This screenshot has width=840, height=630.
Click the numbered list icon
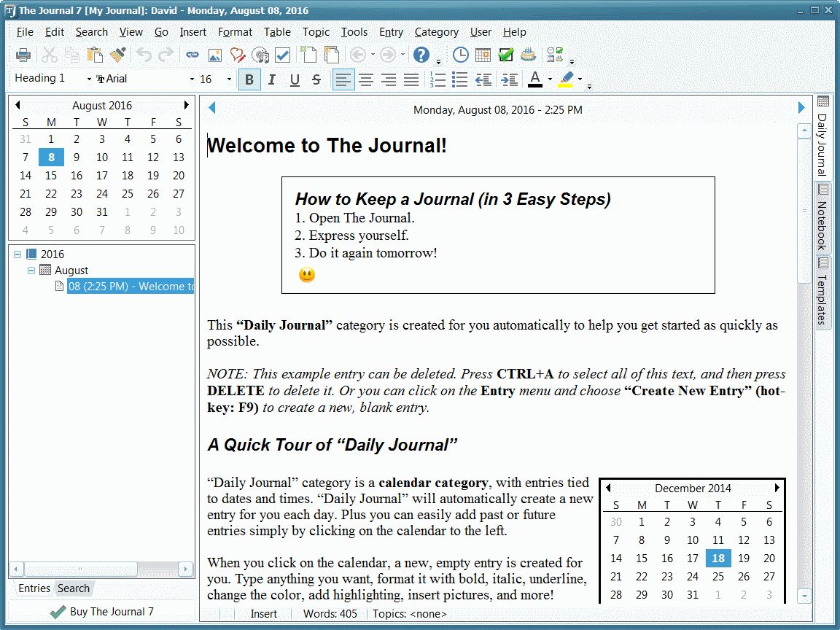click(x=437, y=79)
